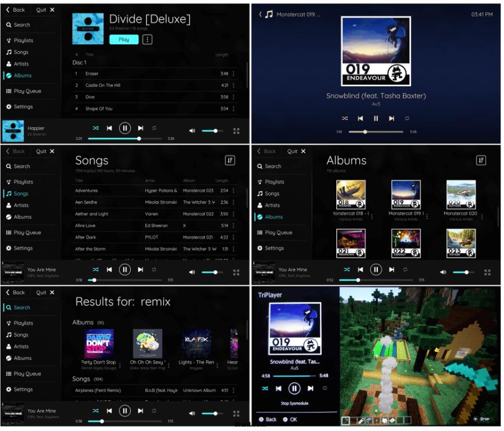Click Back at the bottom of TriPlayer overlay
The width and height of the screenshot is (504, 431).
pos(268,419)
